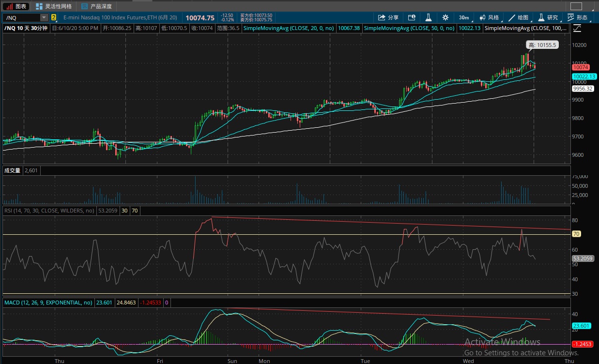Click the MACD study header label
599x364 pixels.
pos(48,303)
